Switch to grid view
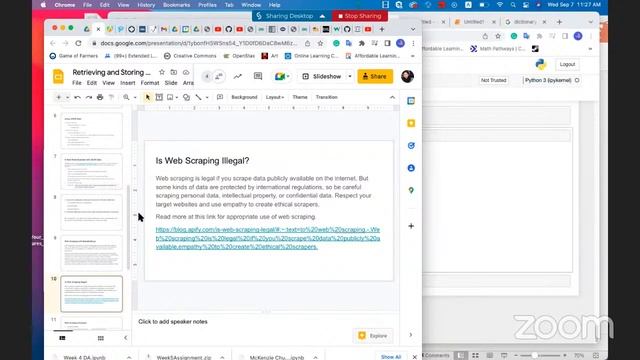 [100, 338]
